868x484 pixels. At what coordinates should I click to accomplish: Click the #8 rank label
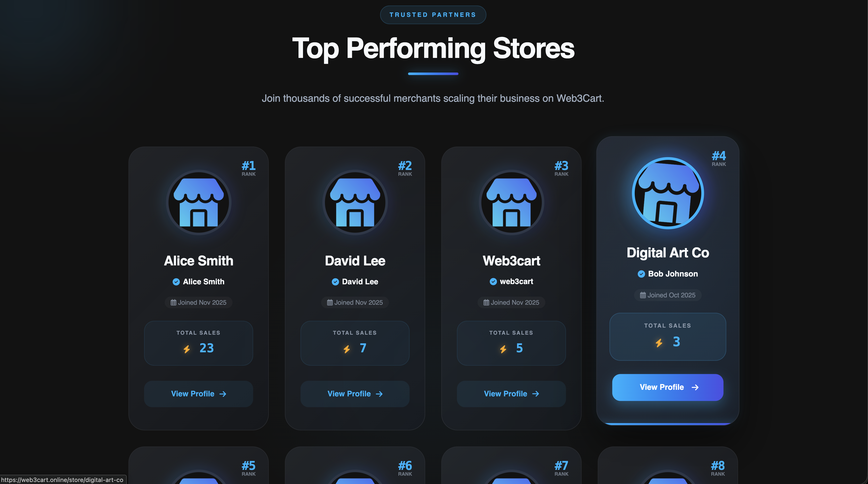tap(717, 468)
